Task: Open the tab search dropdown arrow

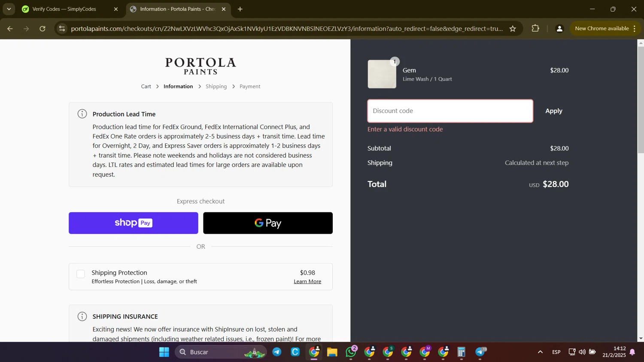Action: (x=9, y=9)
